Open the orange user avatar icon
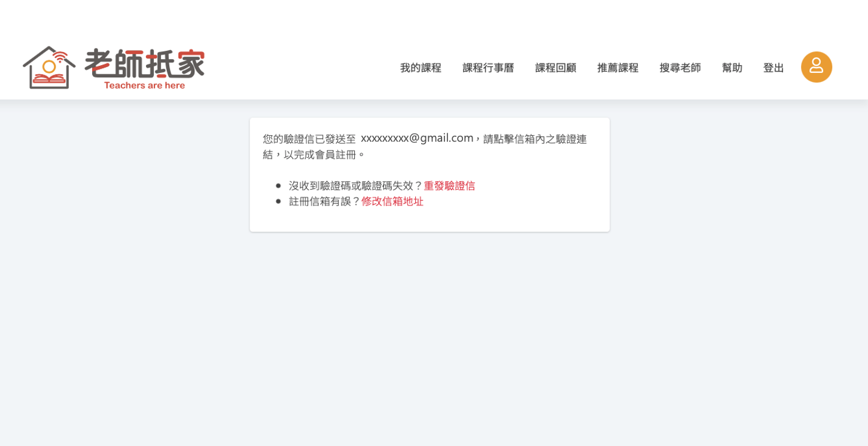The image size is (868, 446). [x=817, y=67]
